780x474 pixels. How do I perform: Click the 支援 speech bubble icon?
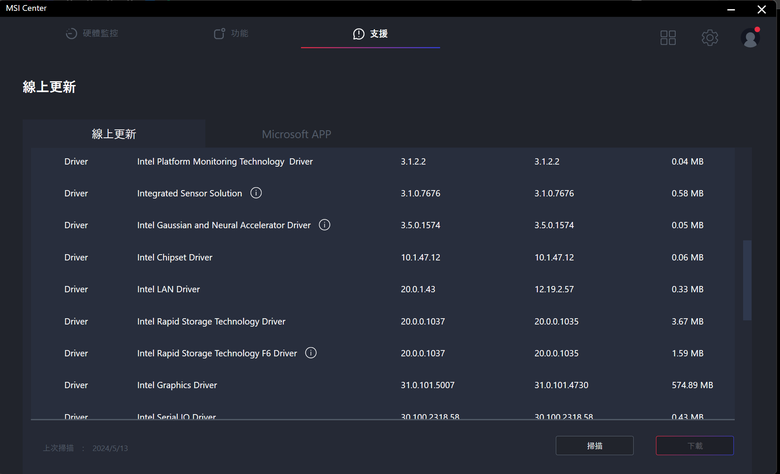click(x=358, y=34)
